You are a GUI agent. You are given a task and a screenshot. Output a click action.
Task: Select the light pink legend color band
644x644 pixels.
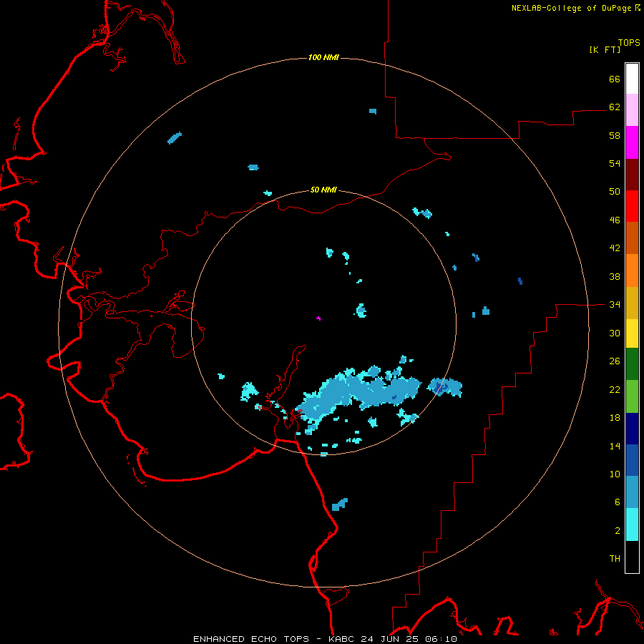coord(632,110)
